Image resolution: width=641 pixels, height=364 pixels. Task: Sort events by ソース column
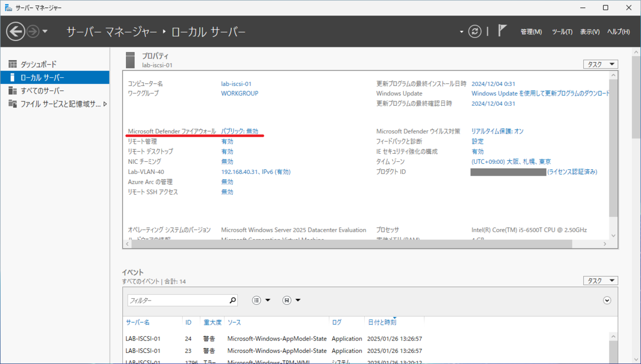233,322
